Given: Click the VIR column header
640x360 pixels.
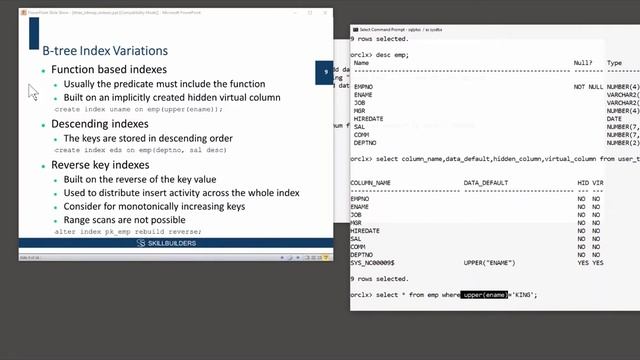Looking at the screenshot, I should coord(598,183).
